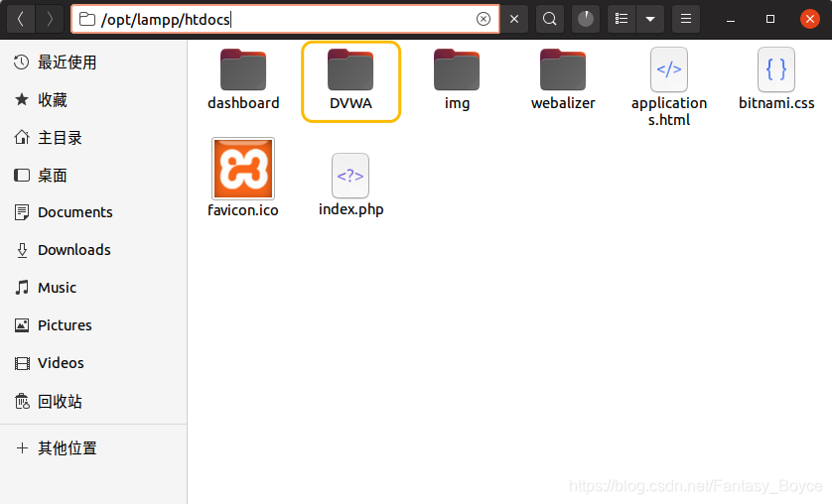The image size is (832, 504).
Task: Open 最近使用 recent files in sidebar
Action: click(93, 63)
